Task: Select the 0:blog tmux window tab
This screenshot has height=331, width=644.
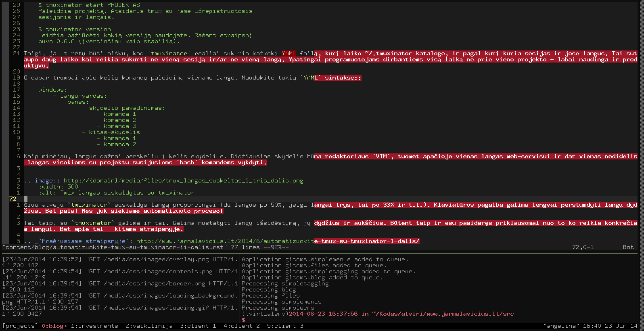Action: point(54,326)
